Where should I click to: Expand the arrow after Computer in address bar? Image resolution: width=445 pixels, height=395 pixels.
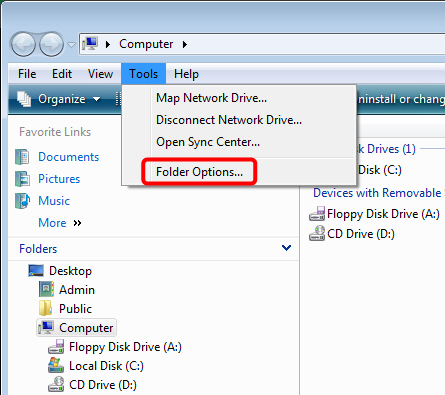(x=185, y=44)
